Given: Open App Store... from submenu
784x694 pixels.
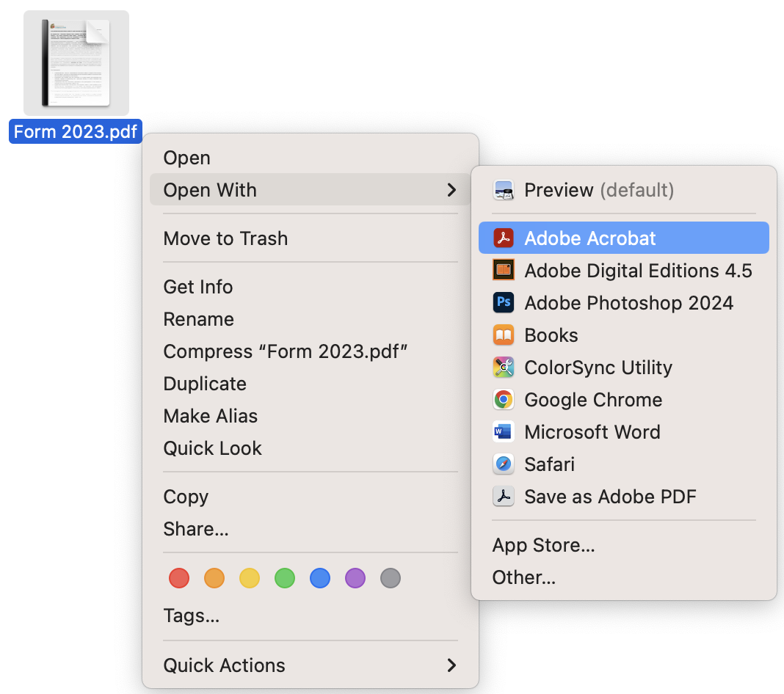Looking at the screenshot, I should (623, 544).
